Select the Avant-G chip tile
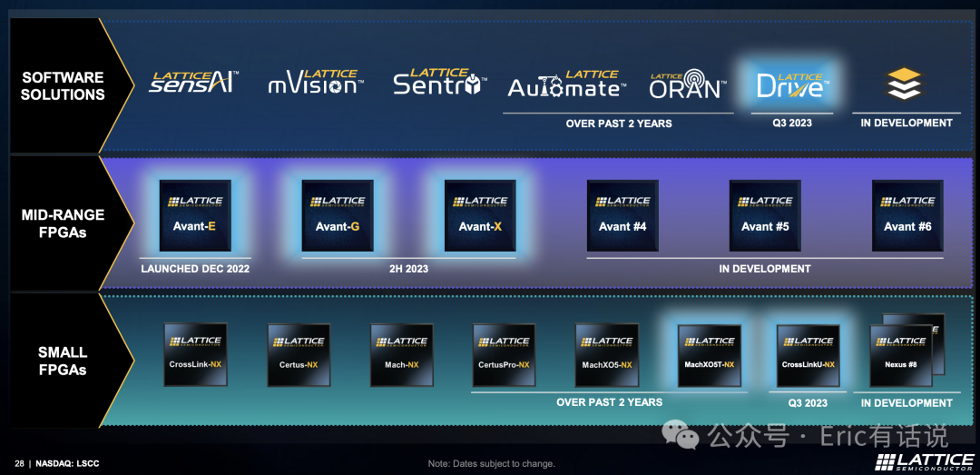The image size is (980, 475). pyautogui.click(x=338, y=216)
